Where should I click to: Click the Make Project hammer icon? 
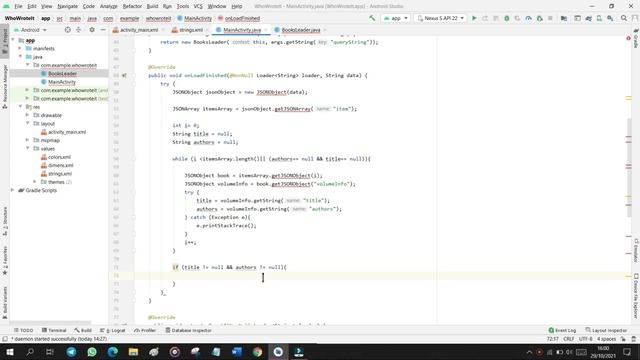[372, 18]
